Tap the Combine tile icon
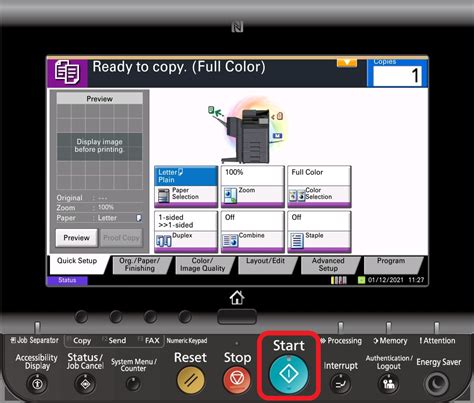474x403 pixels. coord(231,241)
